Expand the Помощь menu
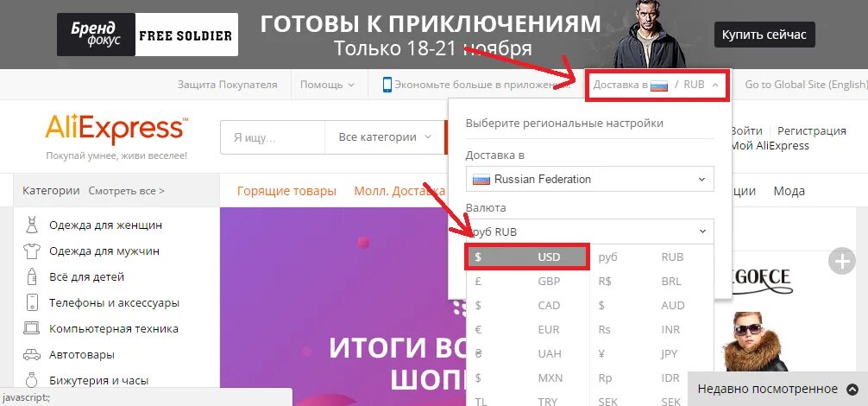 327,85
